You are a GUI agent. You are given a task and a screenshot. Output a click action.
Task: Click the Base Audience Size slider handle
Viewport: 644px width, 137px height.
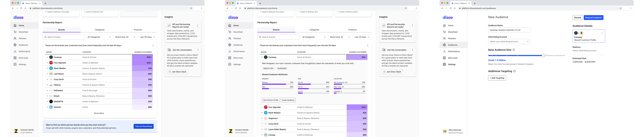click(x=543, y=56)
